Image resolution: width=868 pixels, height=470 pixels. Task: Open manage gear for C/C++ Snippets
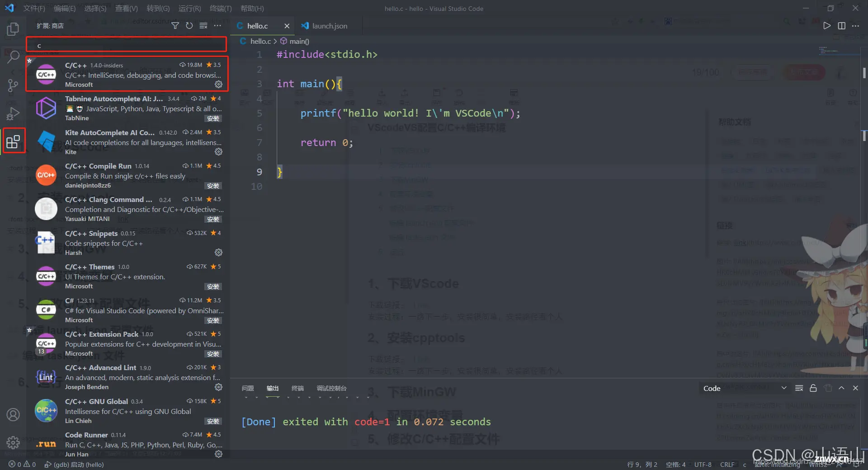click(218, 253)
